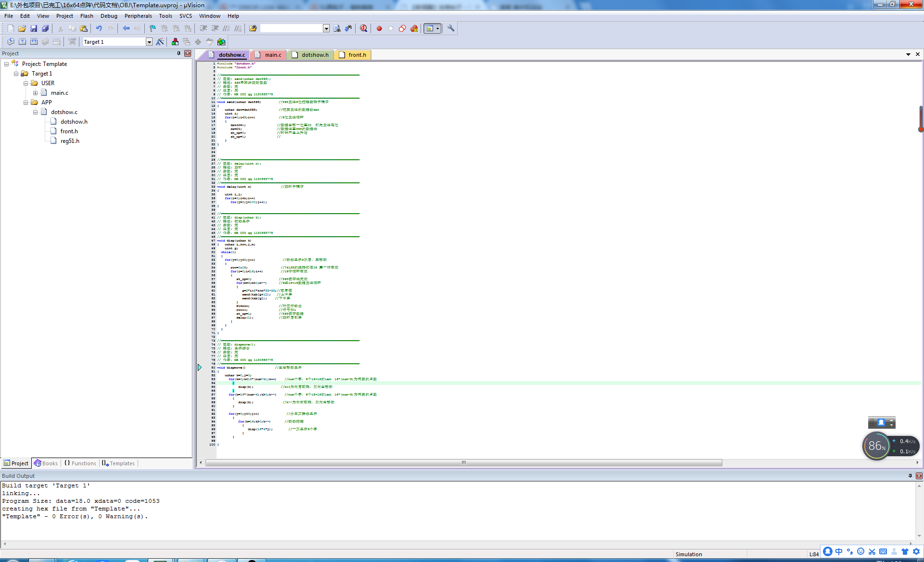This screenshot has width=924, height=562.
Task: Open Configuration with the wrench icon
Action: click(x=451, y=28)
